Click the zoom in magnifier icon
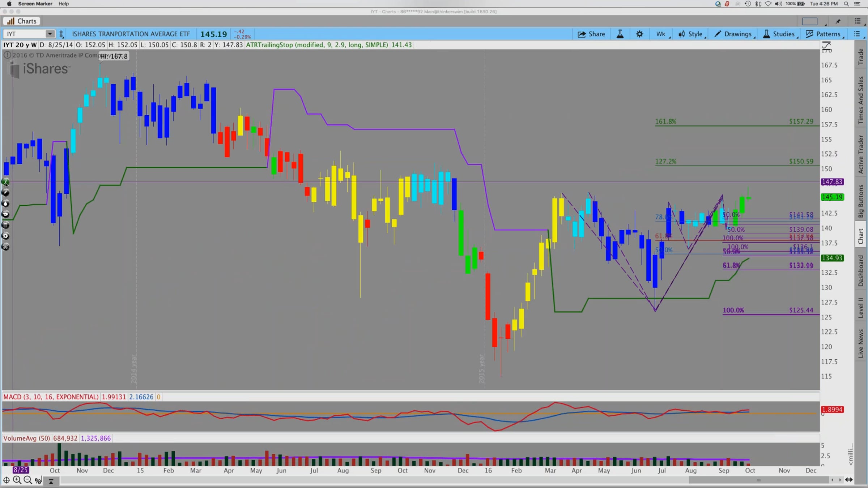 [17, 480]
